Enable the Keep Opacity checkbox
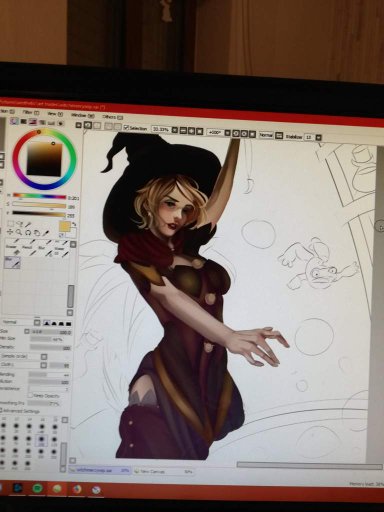This screenshot has height=512, width=384. tap(30, 396)
